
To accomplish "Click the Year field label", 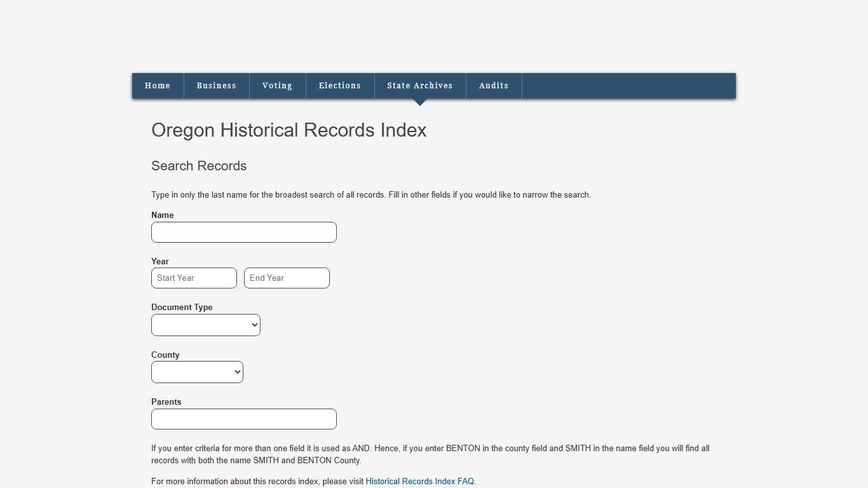I will click(159, 261).
